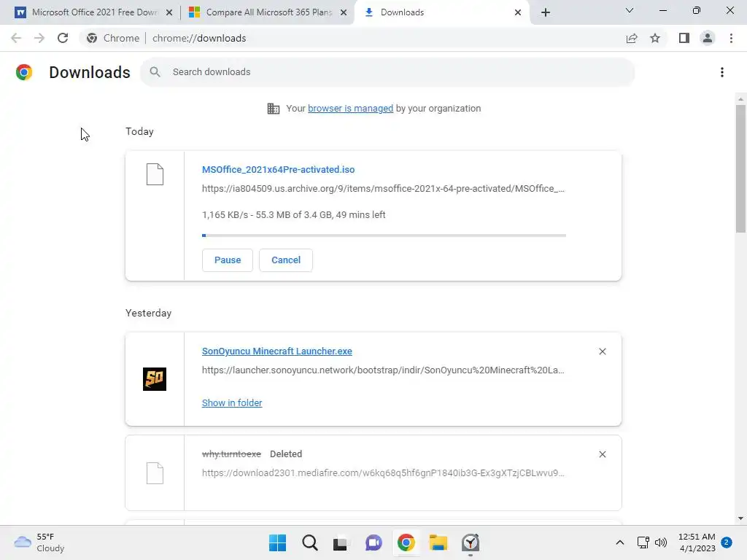Open File Explorer from taskbar
The width and height of the screenshot is (747, 560).
tap(438, 542)
